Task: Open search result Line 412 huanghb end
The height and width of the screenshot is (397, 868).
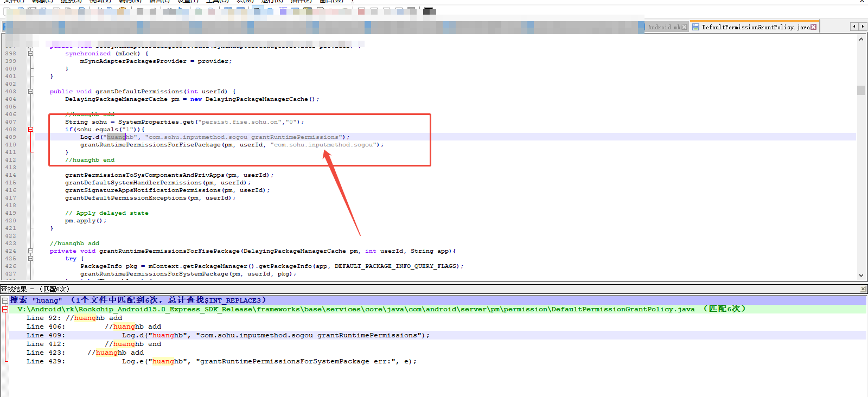Action: [x=94, y=344]
